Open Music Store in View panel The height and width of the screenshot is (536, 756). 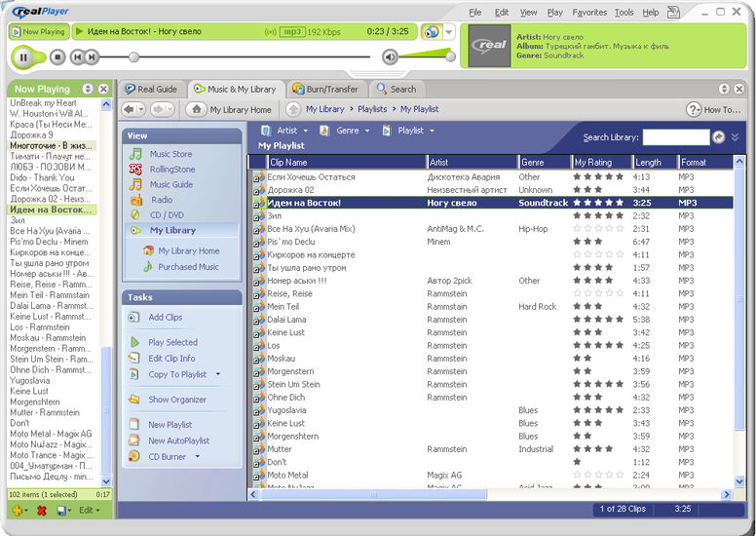pyautogui.click(x=170, y=154)
